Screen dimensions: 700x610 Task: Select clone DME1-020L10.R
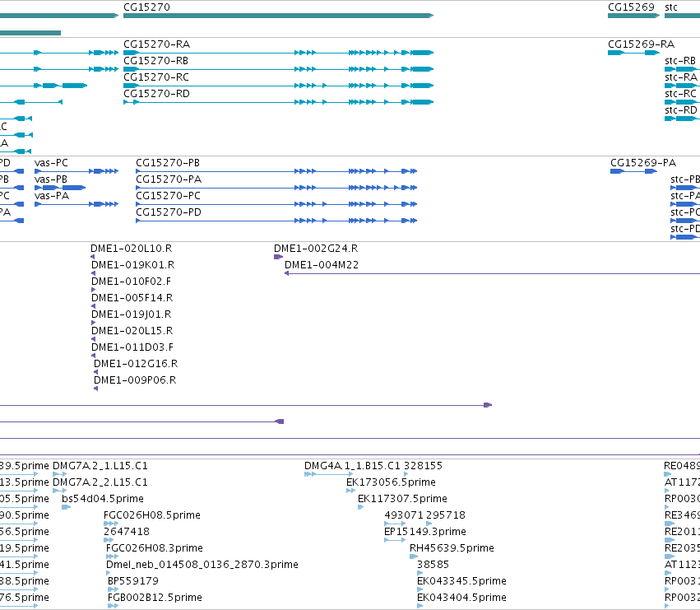(132, 249)
